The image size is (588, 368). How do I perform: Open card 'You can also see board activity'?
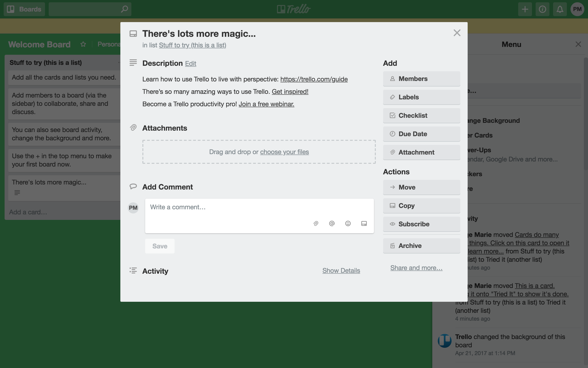(x=64, y=134)
